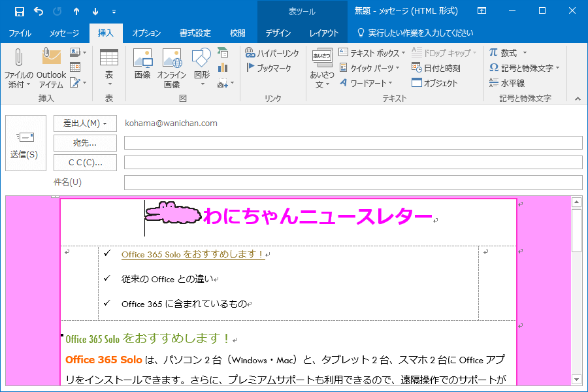
Task: Open the Customize Quick Access Toolbar dropdown
Action: pos(114,12)
